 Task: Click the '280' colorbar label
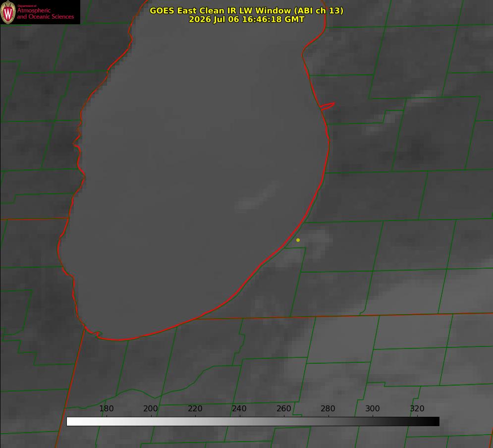click(x=328, y=408)
